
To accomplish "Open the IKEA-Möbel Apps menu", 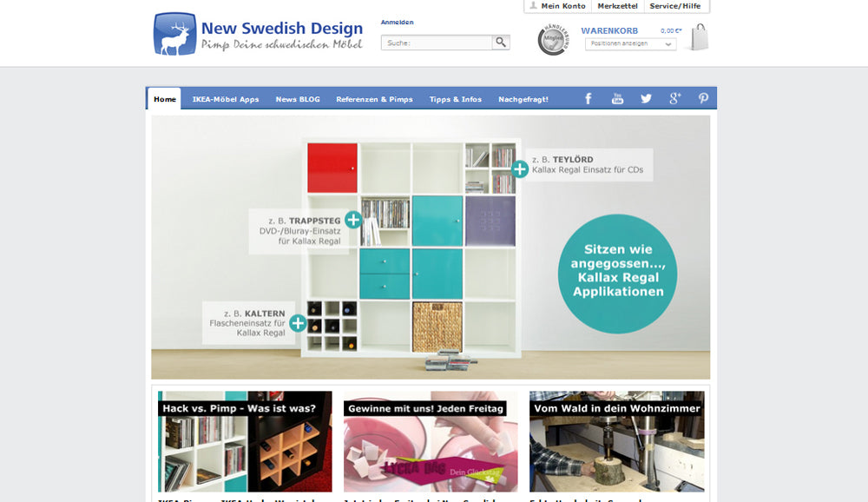I will (226, 99).
